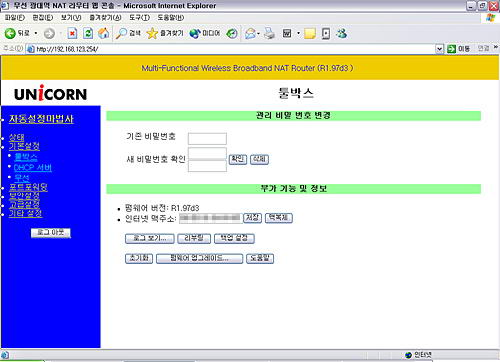This screenshot has height=362, width=500.
Task: Click the 로그 아웃 logout button
Action: (51, 233)
